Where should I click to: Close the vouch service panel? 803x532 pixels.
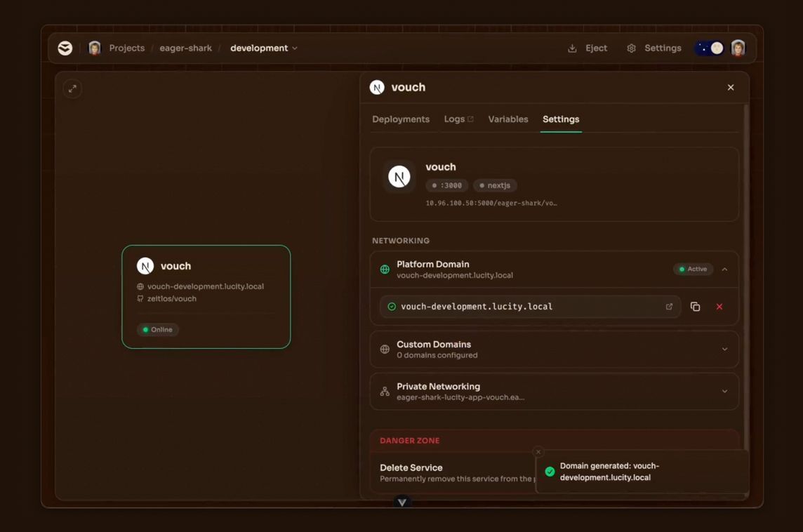[731, 88]
